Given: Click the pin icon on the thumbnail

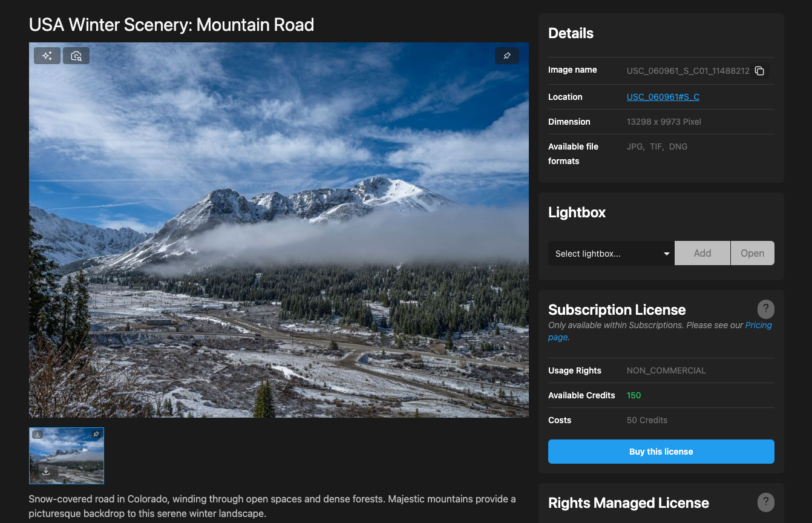Looking at the screenshot, I should click(x=96, y=435).
